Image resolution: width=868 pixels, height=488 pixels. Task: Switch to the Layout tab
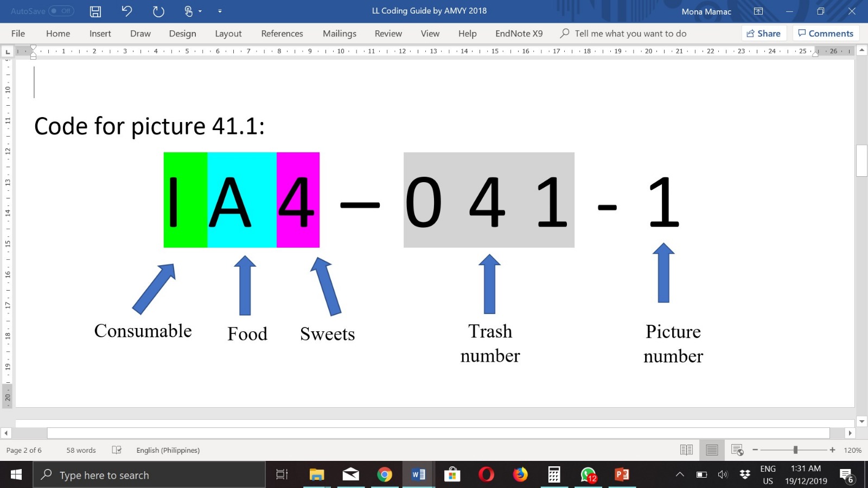tap(228, 34)
